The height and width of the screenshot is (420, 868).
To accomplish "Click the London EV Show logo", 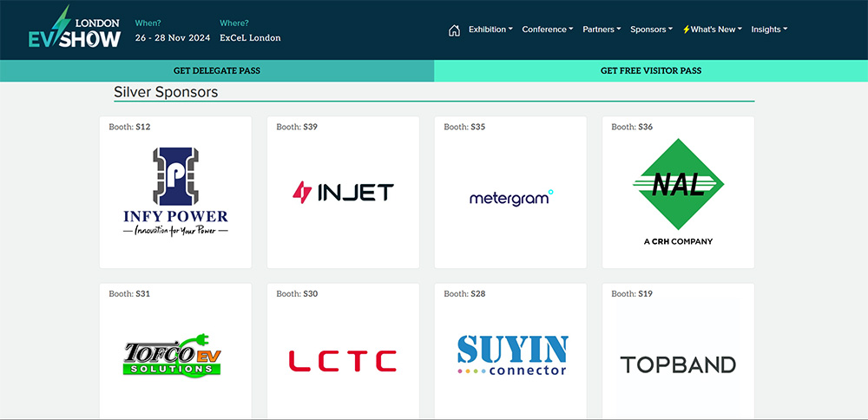I will 73,30.
